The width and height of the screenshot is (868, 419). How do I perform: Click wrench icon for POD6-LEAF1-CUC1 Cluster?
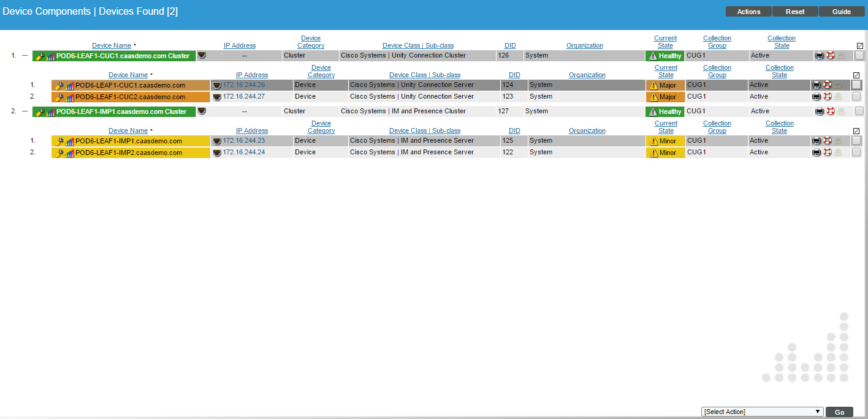click(40, 56)
